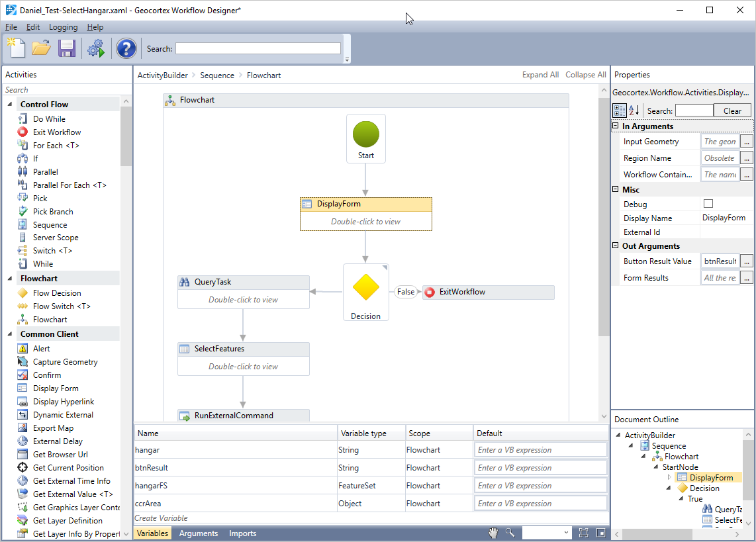Screen dimensions: 756x542
Task: Click the hangar default expression field
Action: (541, 450)
